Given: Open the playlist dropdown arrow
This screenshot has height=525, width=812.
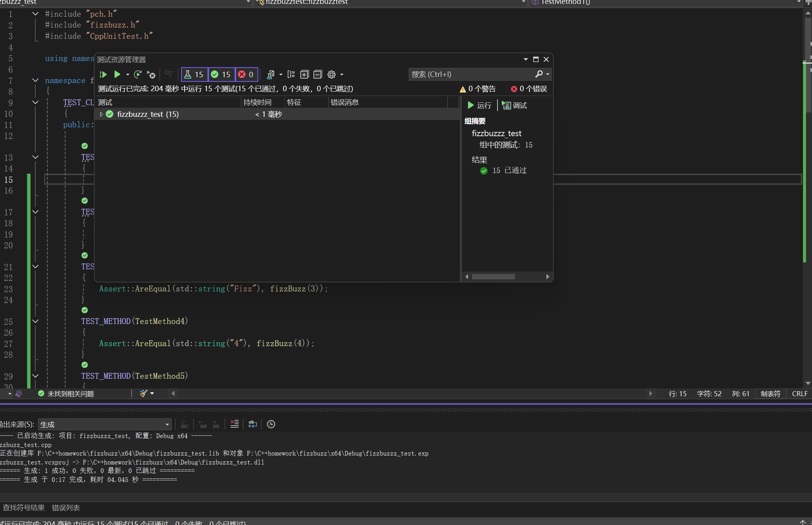Looking at the screenshot, I should coord(281,74).
